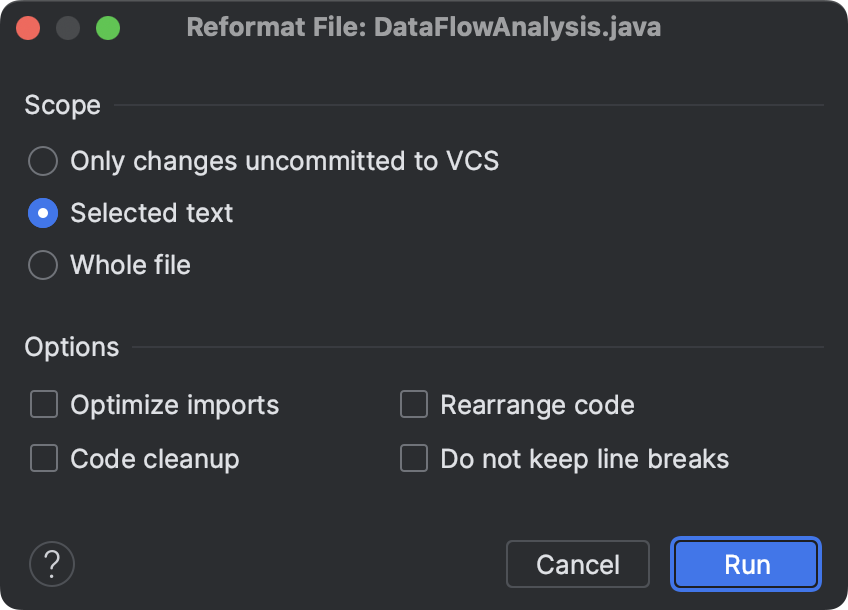Select the "Whole file" scope option
The width and height of the screenshot is (848, 610).
(43, 265)
